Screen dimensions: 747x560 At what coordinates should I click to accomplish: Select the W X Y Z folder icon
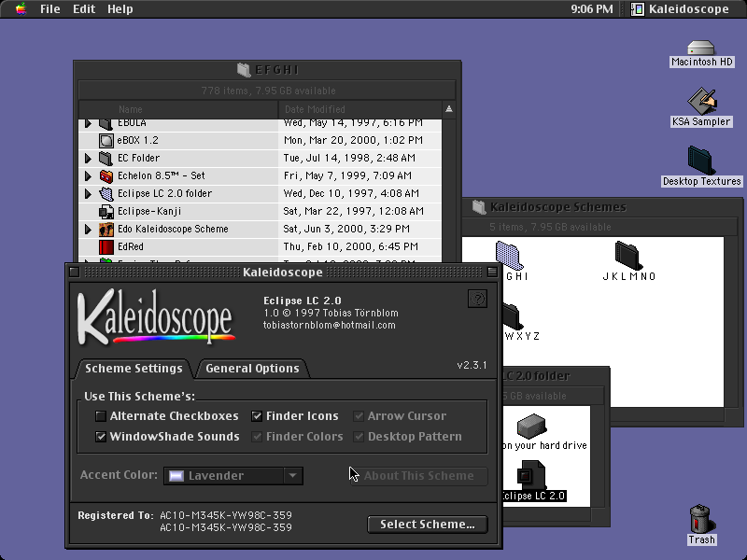(x=511, y=315)
